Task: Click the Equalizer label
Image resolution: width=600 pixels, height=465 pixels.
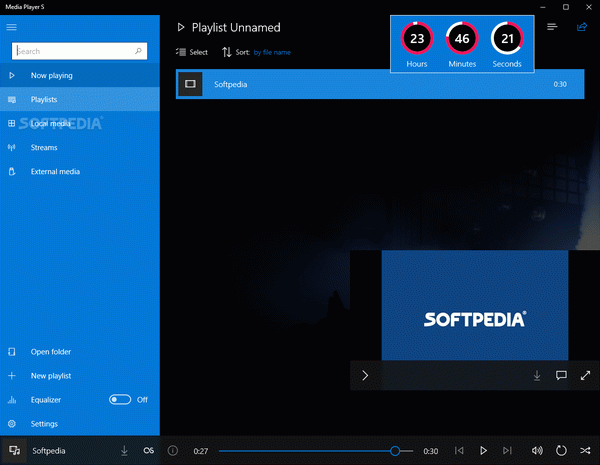Action: [46, 400]
